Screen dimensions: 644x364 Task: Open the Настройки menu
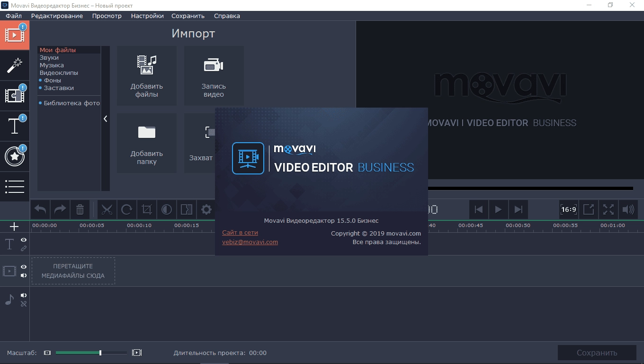pyautogui.click(x=147, y=16)
